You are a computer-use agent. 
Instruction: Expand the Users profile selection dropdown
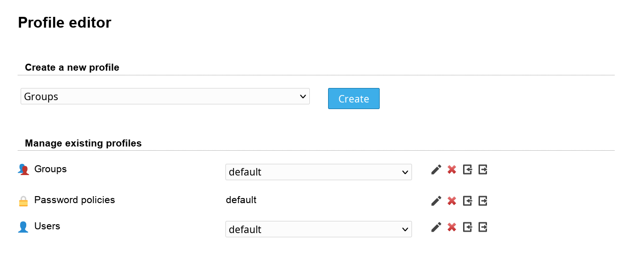tap(318, 229)
